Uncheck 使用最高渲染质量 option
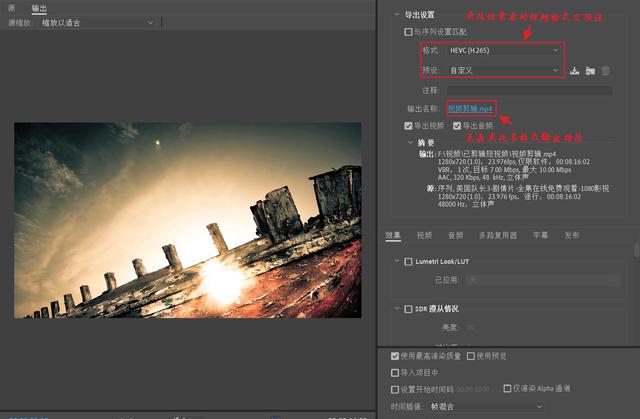The image size is (640, 419). pyautogui.click(x=396, y=356)
